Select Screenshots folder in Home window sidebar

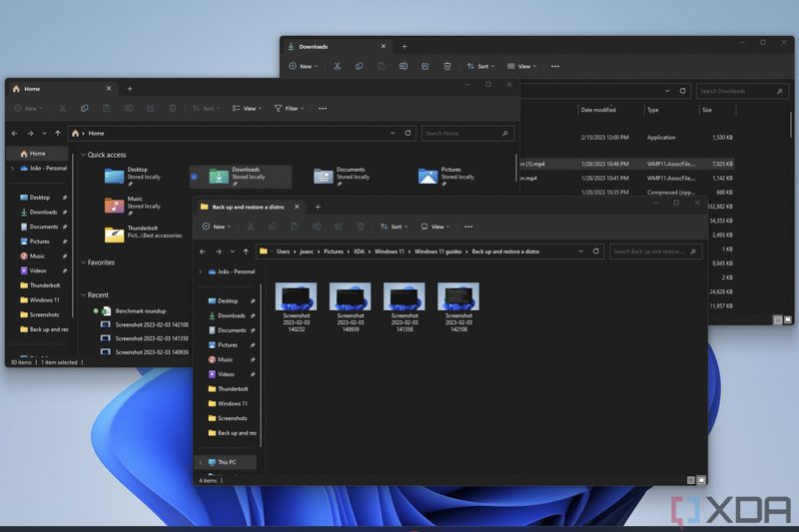click(x=44, y=315)
